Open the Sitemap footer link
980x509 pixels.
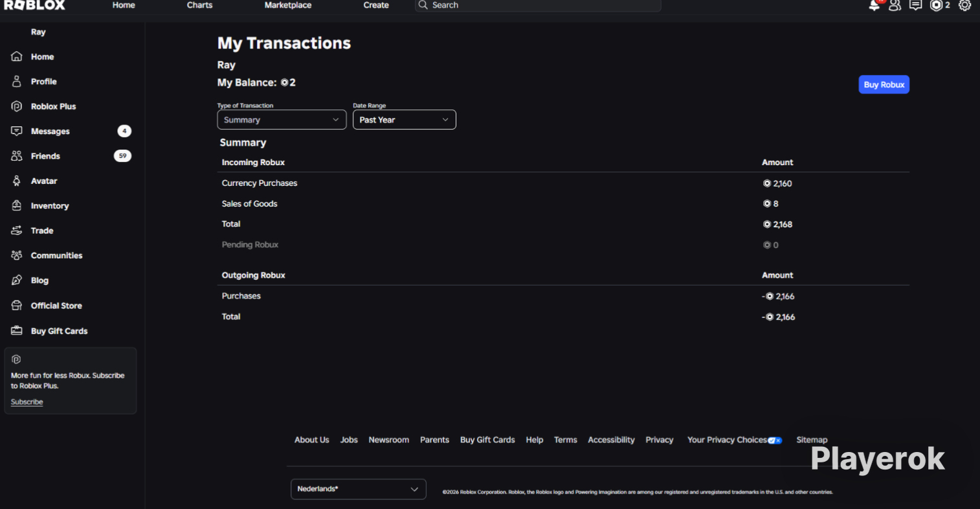(x=812, y=440)
